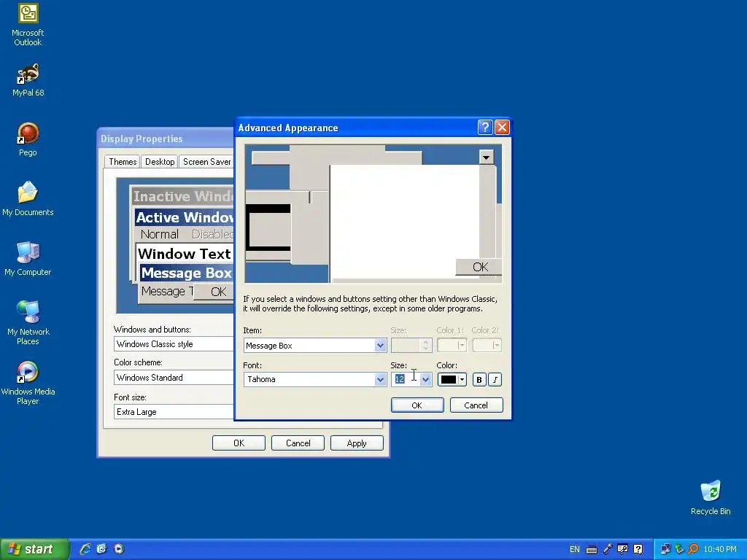Open the font Size dropdown arrow
The image size is (747, 560).
426,379
